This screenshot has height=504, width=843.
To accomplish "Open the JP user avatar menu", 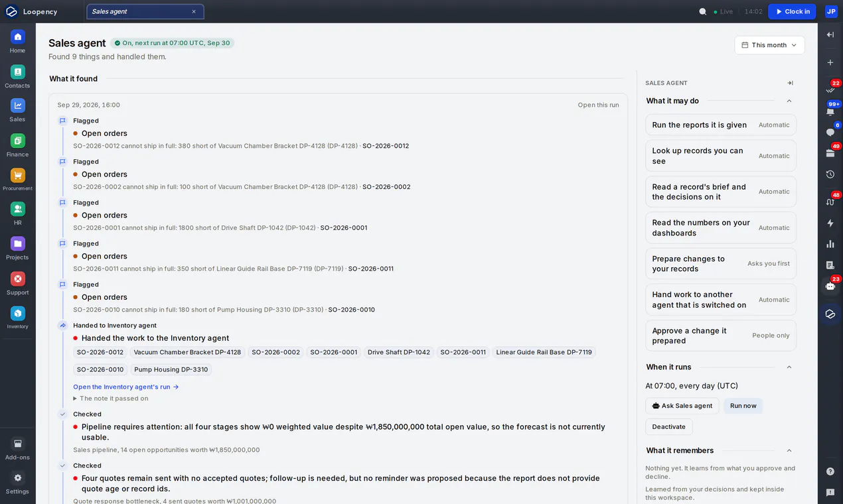I will [831, 11].
